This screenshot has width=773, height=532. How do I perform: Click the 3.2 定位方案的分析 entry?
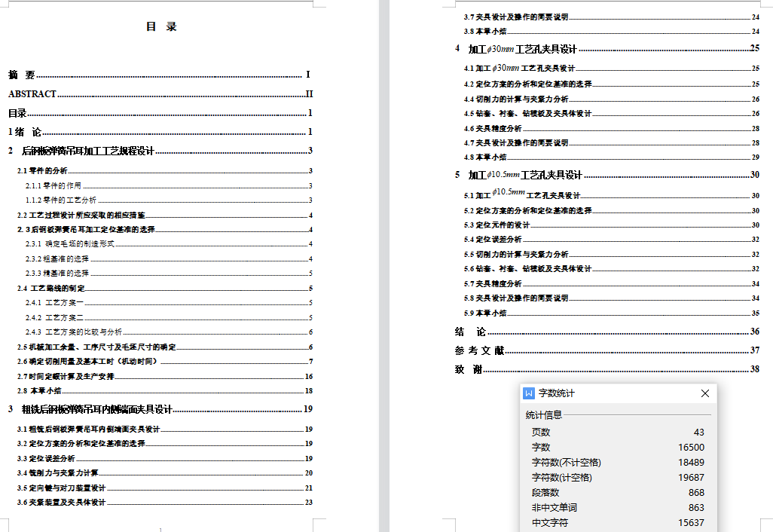click(x=165, y=443)
